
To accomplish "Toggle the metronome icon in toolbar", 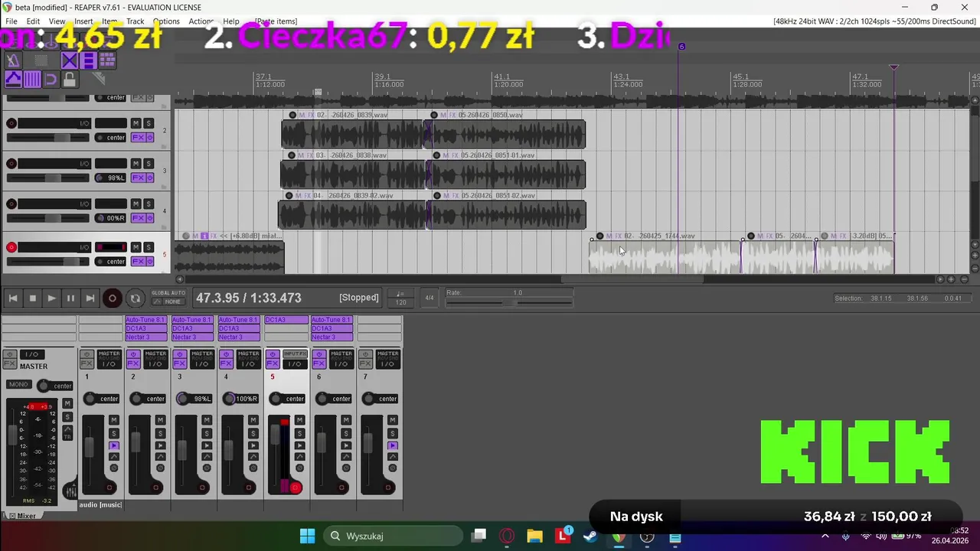I will point(13,60).
